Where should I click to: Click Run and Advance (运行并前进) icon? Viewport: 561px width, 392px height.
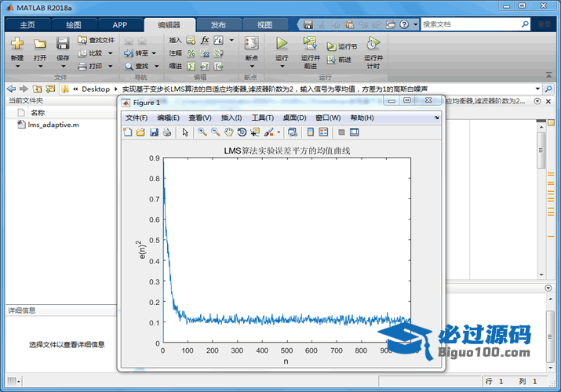tap(310, 43)
